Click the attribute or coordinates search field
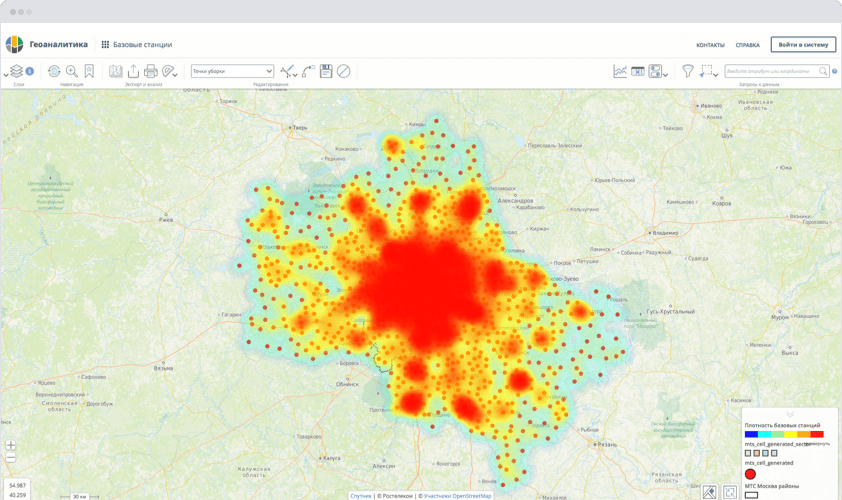This screenshot has height=500, width=842. point(772,71)
